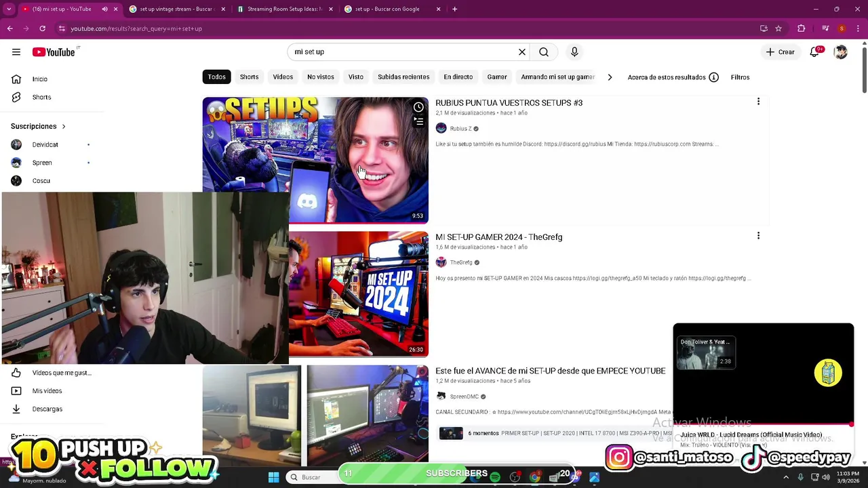Select the No vistos filter chip
This screenshot has width=868, height=488.
coord(321,77)
